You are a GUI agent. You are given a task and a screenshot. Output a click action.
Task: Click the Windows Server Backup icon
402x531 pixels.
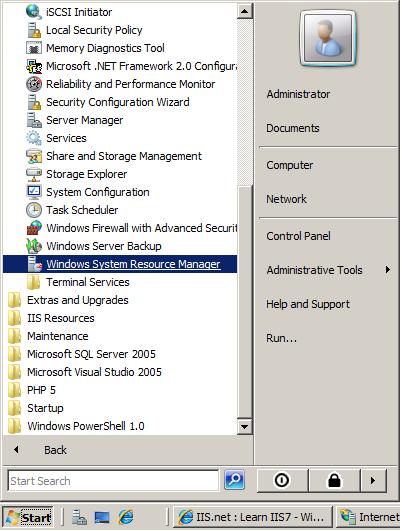tap(34, 246)
